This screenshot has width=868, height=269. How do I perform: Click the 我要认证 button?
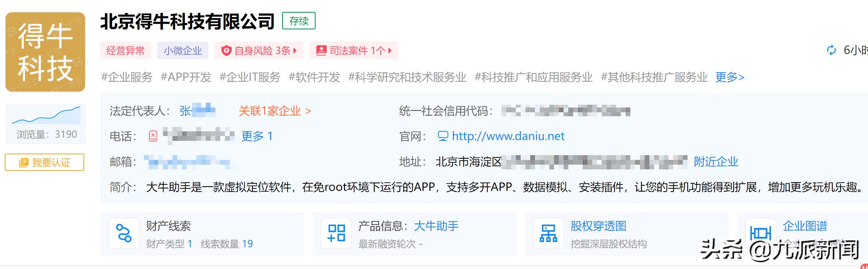(45, 162)
